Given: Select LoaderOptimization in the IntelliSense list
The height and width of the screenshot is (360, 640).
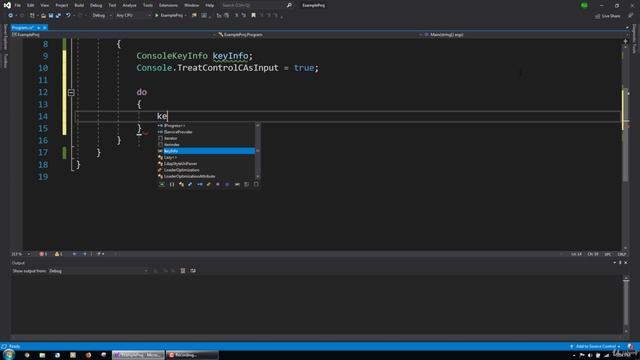Looking at the screenshot, I should pyautogui.click(x=206, y=170).
